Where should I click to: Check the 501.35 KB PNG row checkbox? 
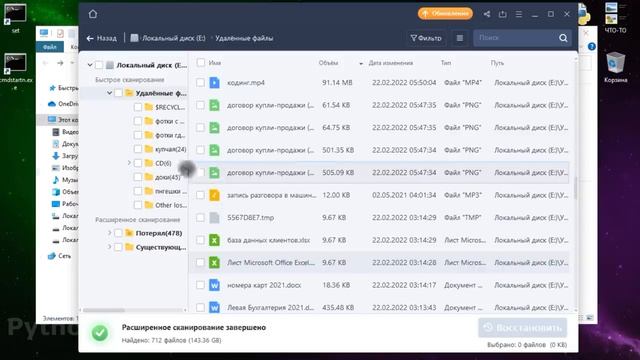pyautogui.click(x=200, y=150)
